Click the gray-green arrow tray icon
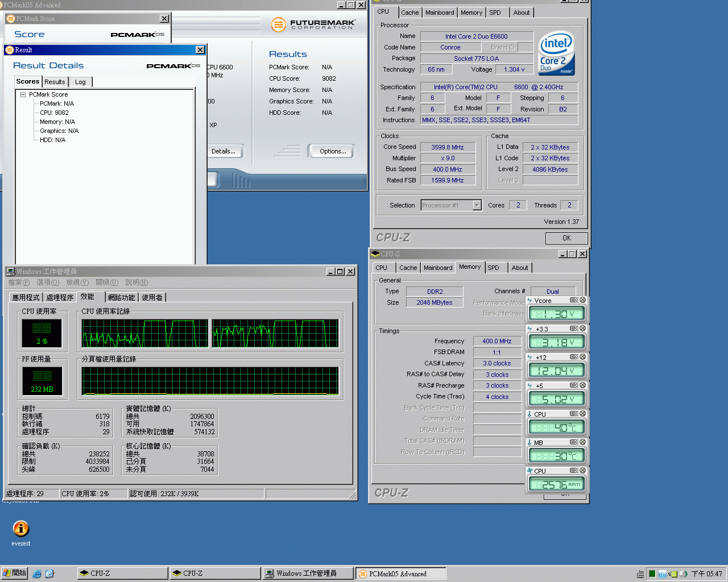The image size is (728, 582). click(x=684, y=574)
